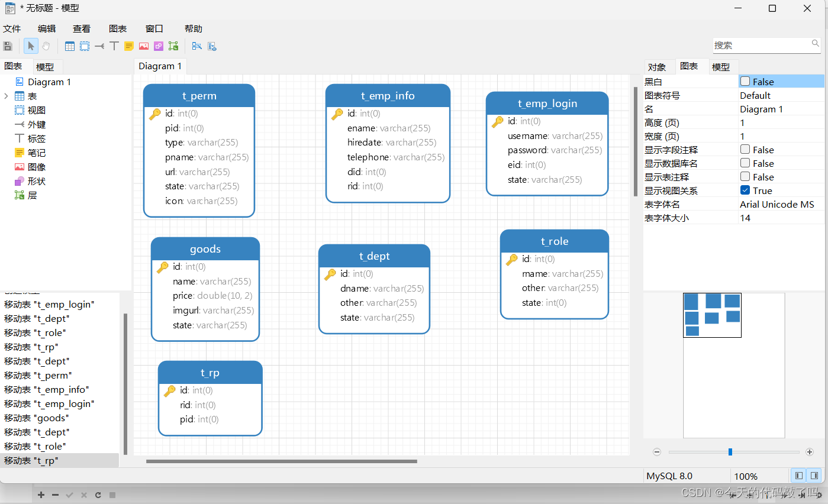
Task: Click the Save disk icon in the toolbar
Action: [x=8, y=46]
